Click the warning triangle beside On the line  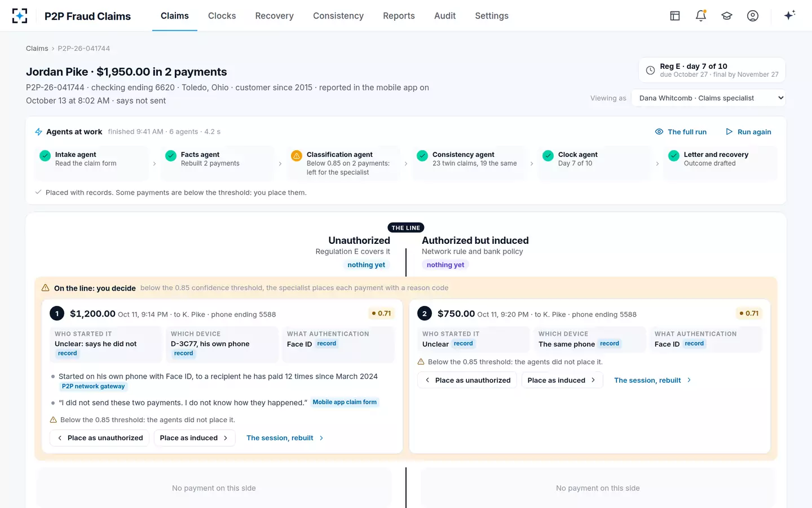click(x=46, y=288)
